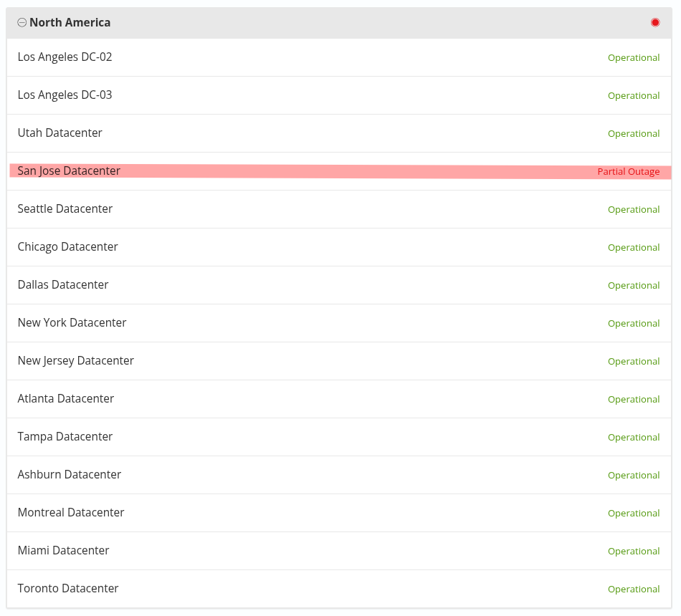Viewport: 681px width, 616px height.
Task: Select New York Datacenter
Action: tap(72, 323)
